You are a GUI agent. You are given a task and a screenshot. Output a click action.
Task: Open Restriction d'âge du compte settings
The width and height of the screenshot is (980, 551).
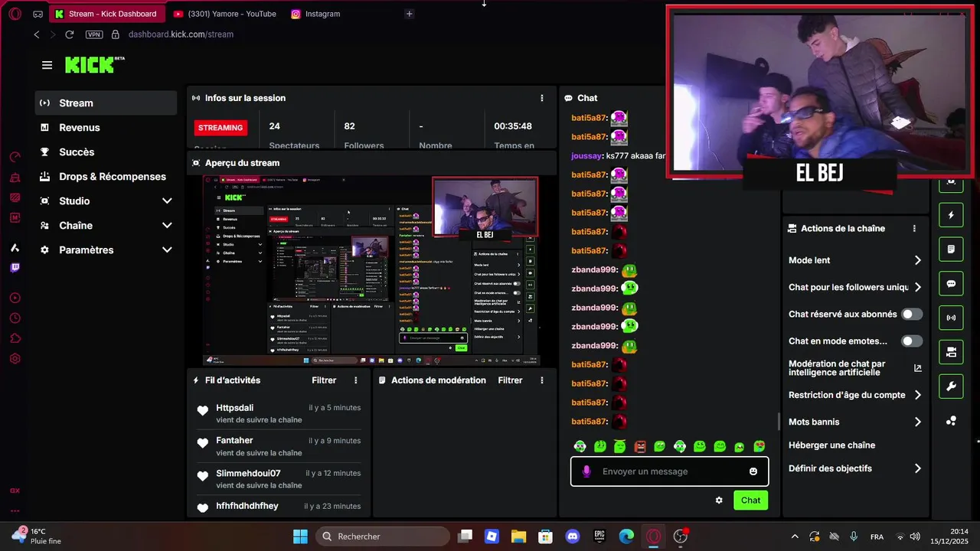[854, 395]
